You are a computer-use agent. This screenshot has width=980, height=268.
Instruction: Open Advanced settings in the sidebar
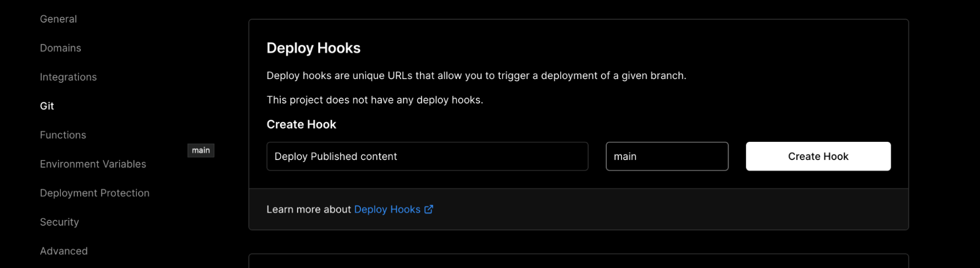[64, 251]
